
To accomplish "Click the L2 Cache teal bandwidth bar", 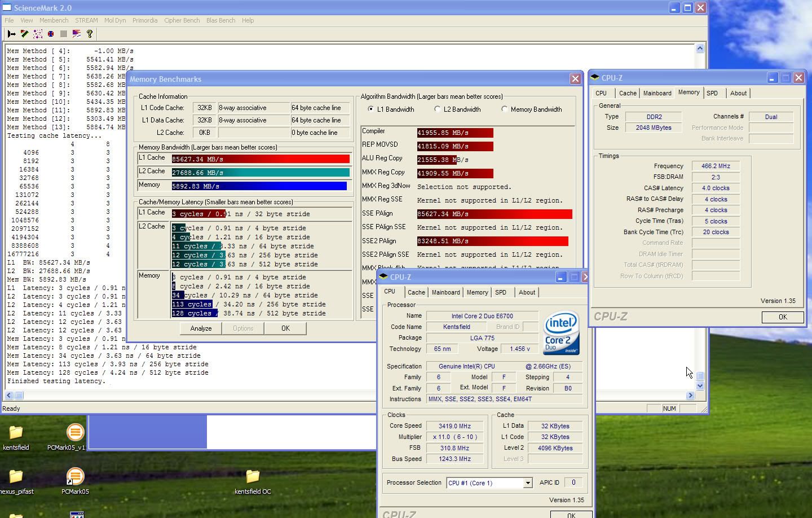I will (261, 173).
